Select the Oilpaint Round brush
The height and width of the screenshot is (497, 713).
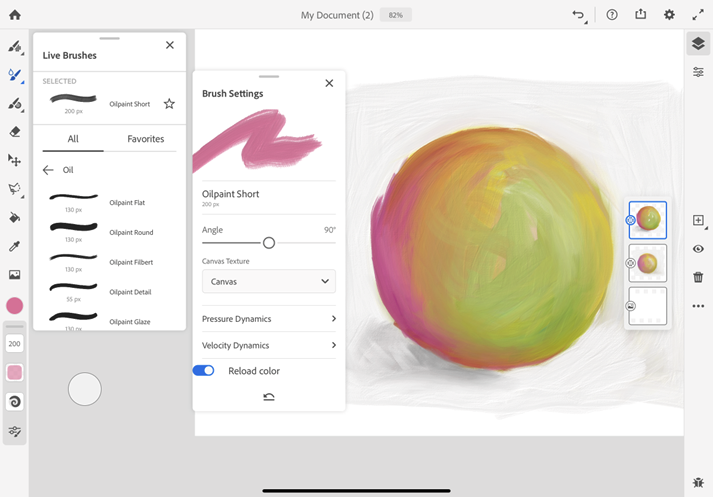click(109, 232)
